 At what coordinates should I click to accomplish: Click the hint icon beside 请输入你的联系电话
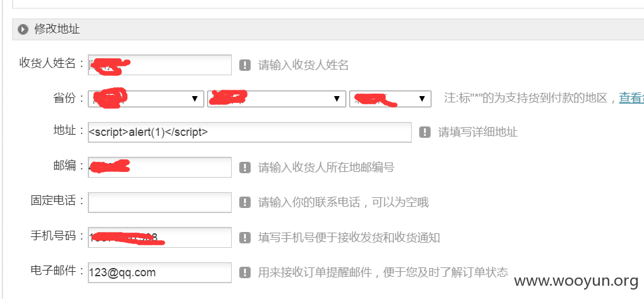click(x=245, y=202)
